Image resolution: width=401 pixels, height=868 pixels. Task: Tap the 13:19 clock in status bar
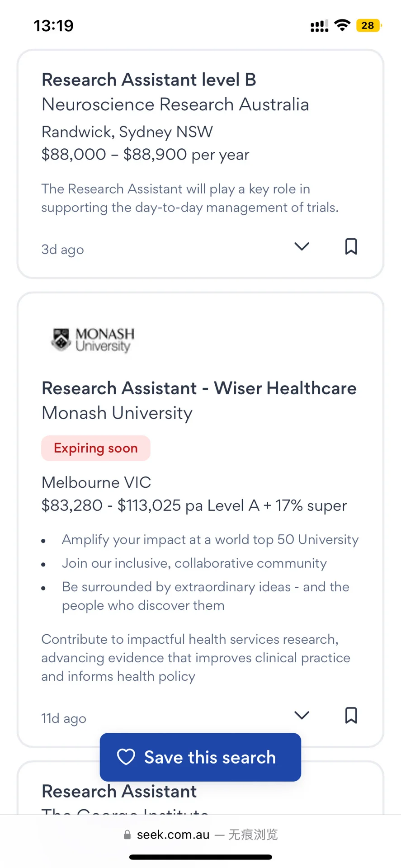click(x=54, y=25)
